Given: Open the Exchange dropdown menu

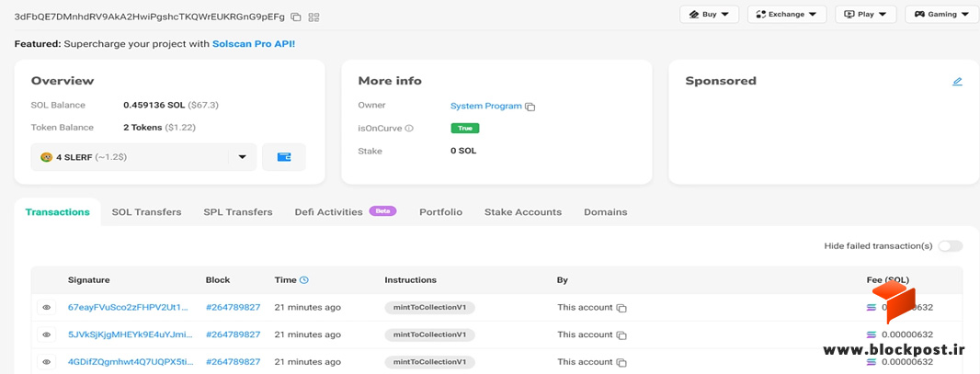Looking at the screenshot, I should pyautogui.click(x=787, y=15).
